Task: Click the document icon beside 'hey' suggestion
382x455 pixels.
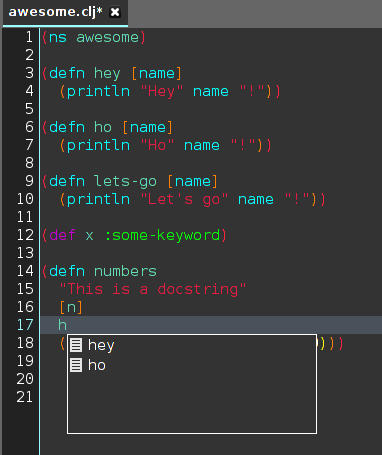Action: pos(76,345)
